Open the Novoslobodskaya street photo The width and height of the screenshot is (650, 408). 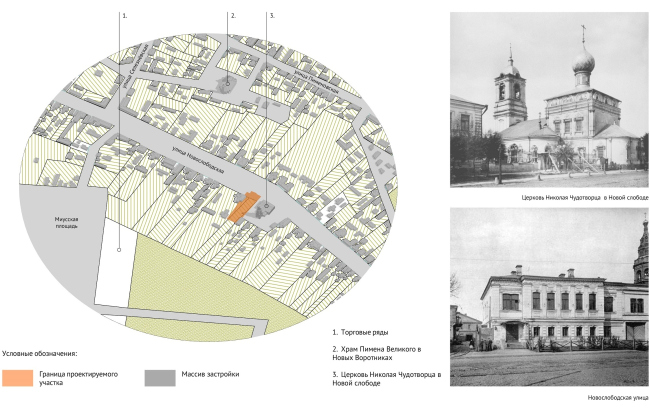coord(549,296)
